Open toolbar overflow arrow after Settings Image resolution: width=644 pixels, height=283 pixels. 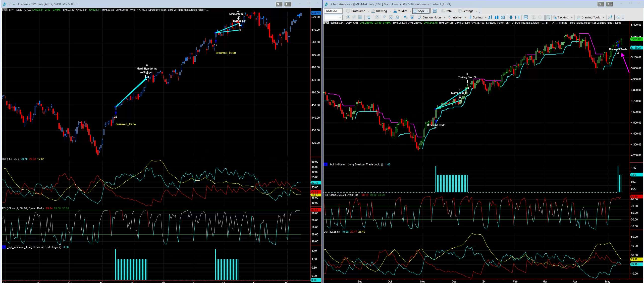479,11
